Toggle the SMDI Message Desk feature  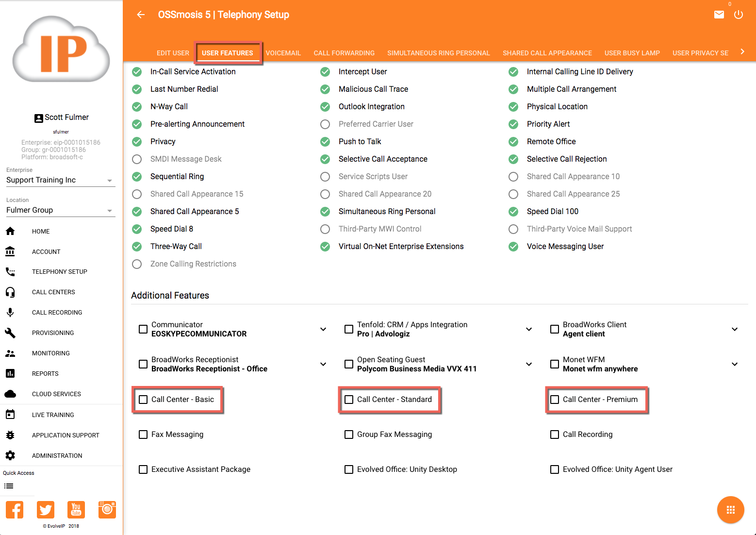pyautogui.click(x=137, y=159)
